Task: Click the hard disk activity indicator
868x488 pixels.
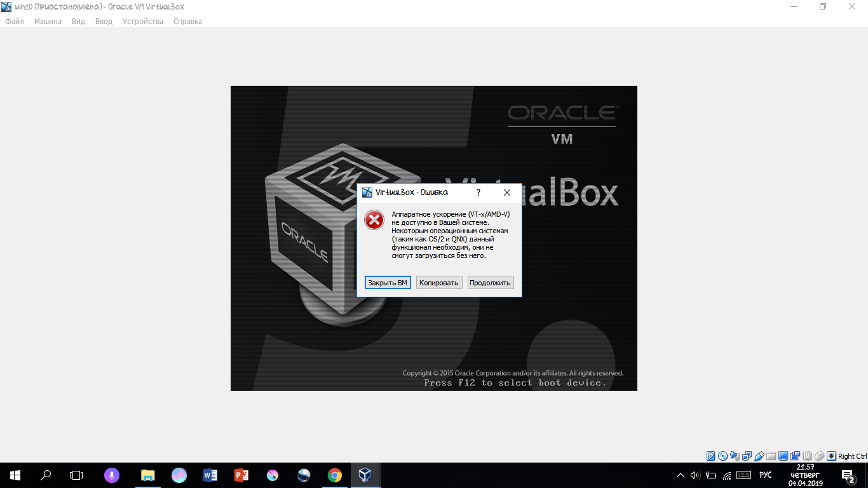Action: click(710, 456)
